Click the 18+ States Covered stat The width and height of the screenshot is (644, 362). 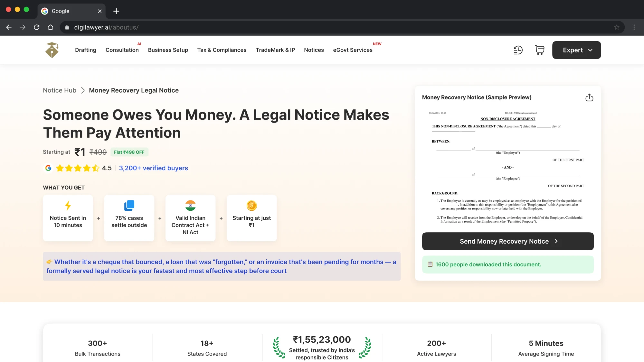pos(207,348)
